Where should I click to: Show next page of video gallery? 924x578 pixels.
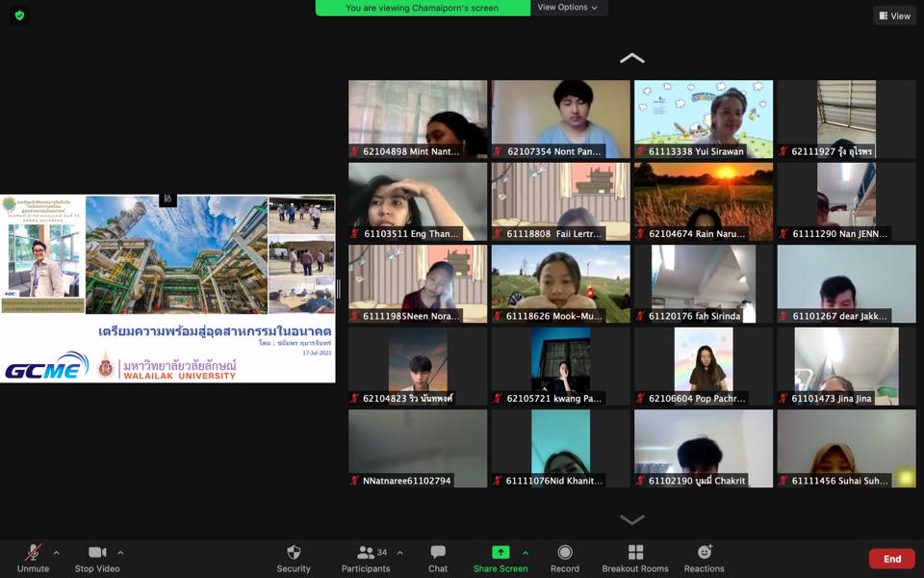(632, 520)
